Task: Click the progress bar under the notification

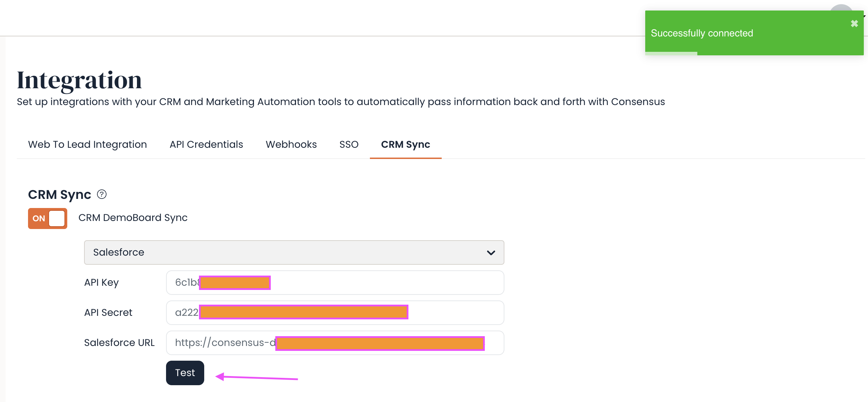Action: 671,53
